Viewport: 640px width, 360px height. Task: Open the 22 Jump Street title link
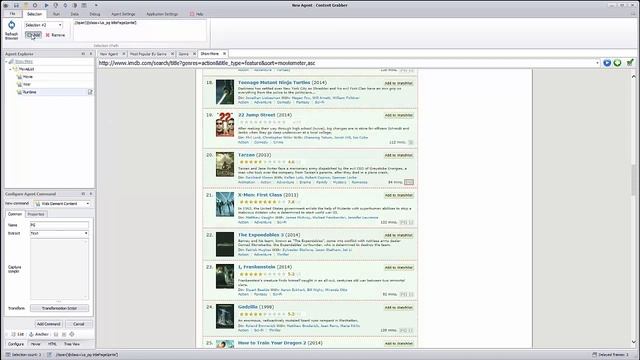pos(256,115)
